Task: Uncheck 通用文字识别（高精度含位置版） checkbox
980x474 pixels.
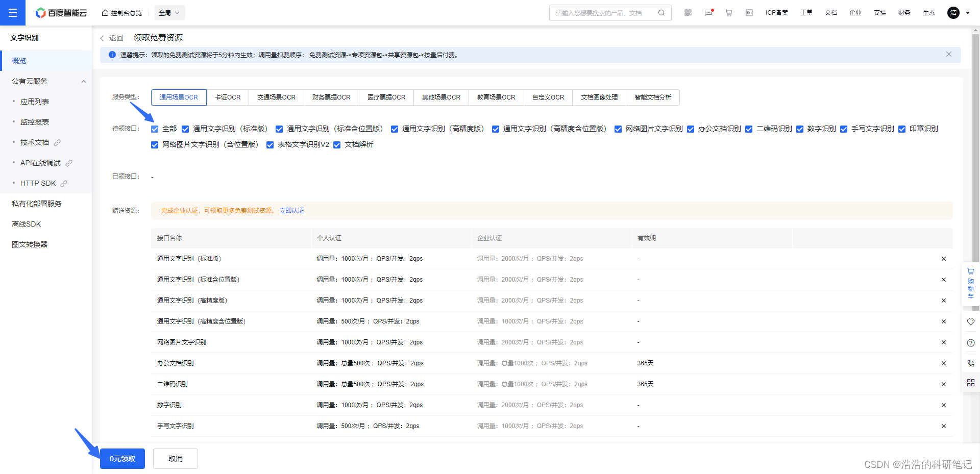Action: 496,129
